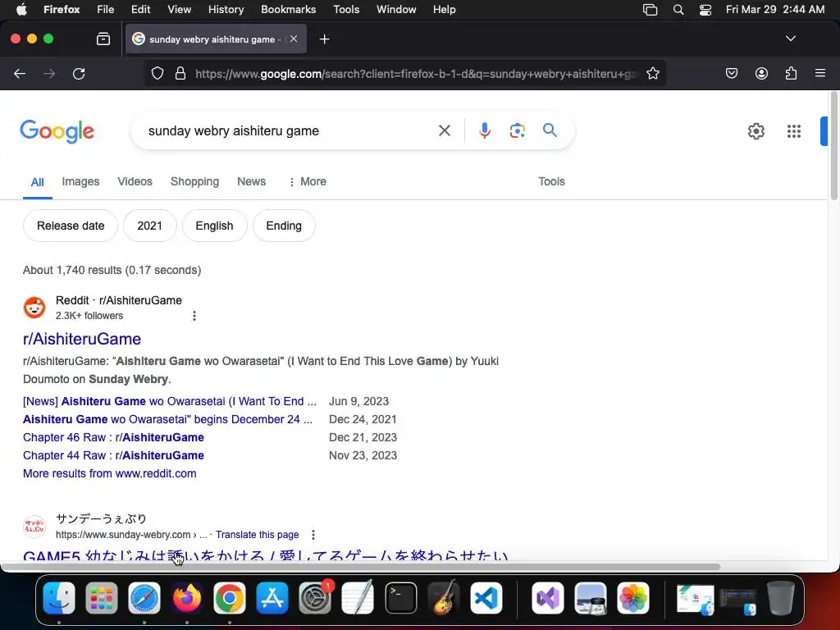Open the Google apps grid
Image resolution: width=840 pixels, height=630 pixels.
793,130
